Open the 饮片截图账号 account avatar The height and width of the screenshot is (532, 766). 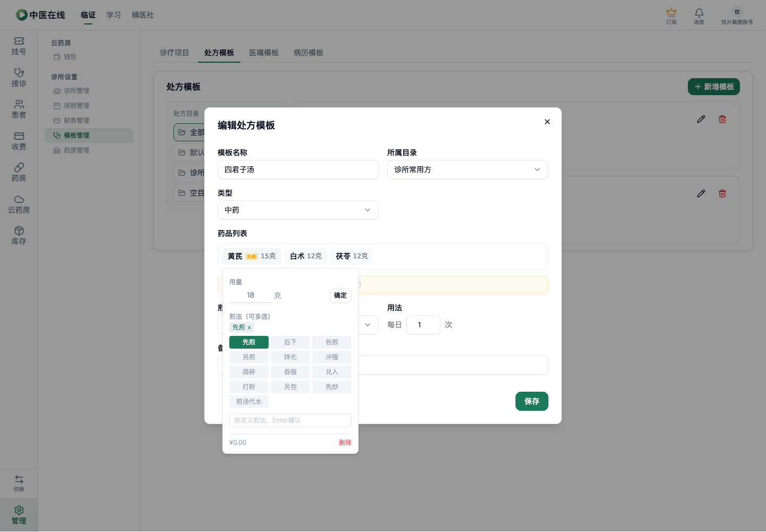tap(737, 16)
